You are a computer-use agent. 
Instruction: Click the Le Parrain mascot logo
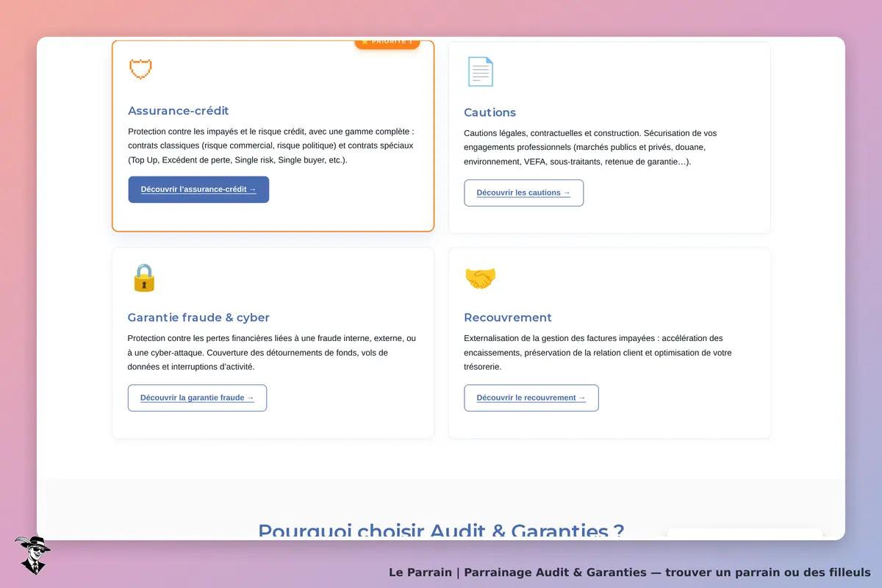[32, 555]
